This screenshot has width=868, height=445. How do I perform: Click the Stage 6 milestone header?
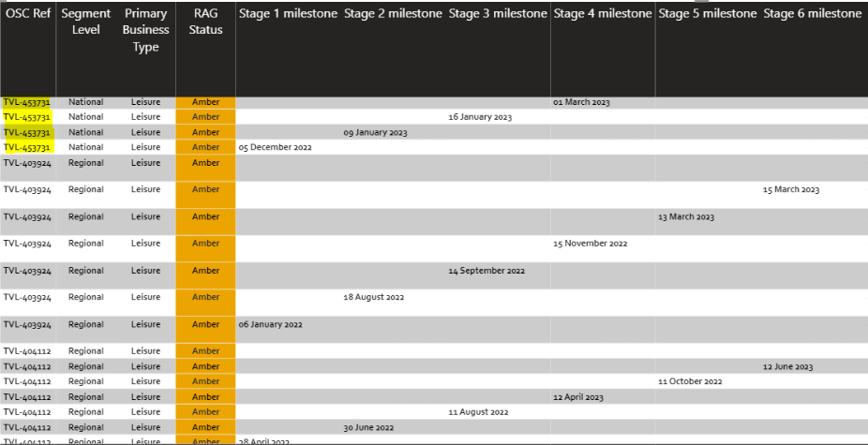coord(813,14)
